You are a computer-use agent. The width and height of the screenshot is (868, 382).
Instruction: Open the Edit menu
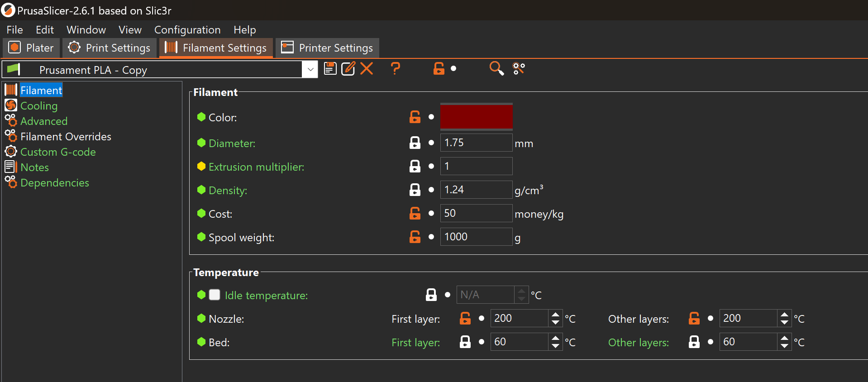tap(45, 30)
